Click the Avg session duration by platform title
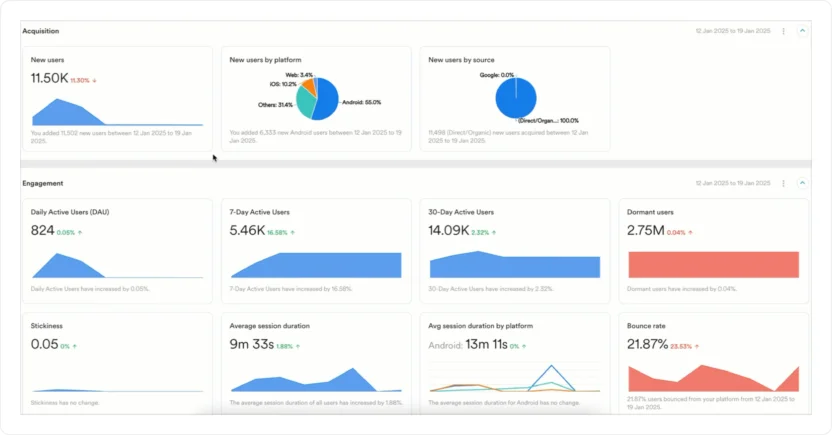 click(481, 326)
